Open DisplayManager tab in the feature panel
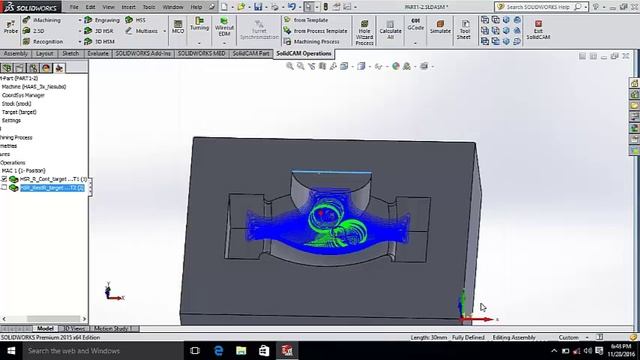640x360 pixels. 46,68
